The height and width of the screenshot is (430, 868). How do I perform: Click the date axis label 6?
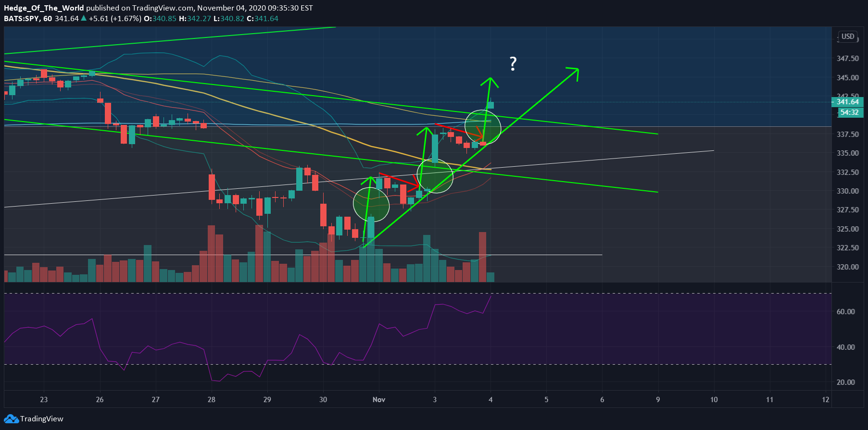602,400
